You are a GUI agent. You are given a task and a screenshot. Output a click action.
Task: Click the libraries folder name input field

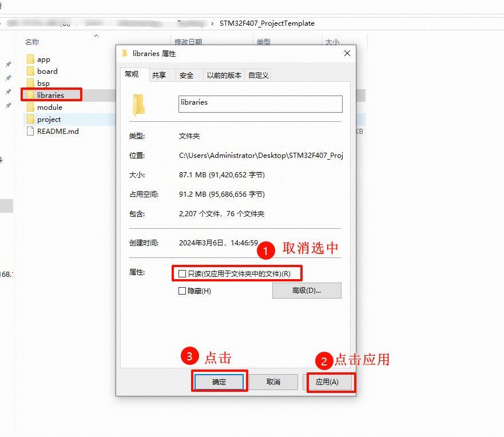tap(260, 104)
